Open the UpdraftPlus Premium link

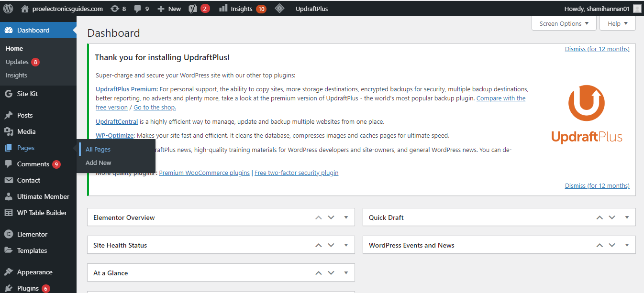[126, 89]
